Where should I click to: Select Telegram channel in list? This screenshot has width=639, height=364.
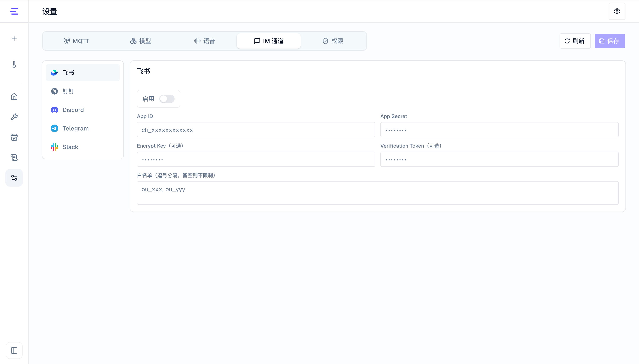[83, 128]
